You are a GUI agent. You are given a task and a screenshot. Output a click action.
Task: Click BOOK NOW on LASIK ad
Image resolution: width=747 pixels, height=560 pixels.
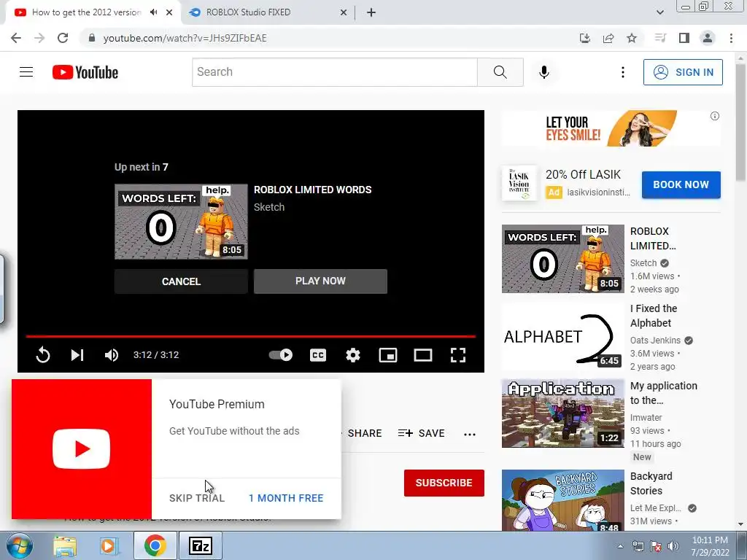681,184
